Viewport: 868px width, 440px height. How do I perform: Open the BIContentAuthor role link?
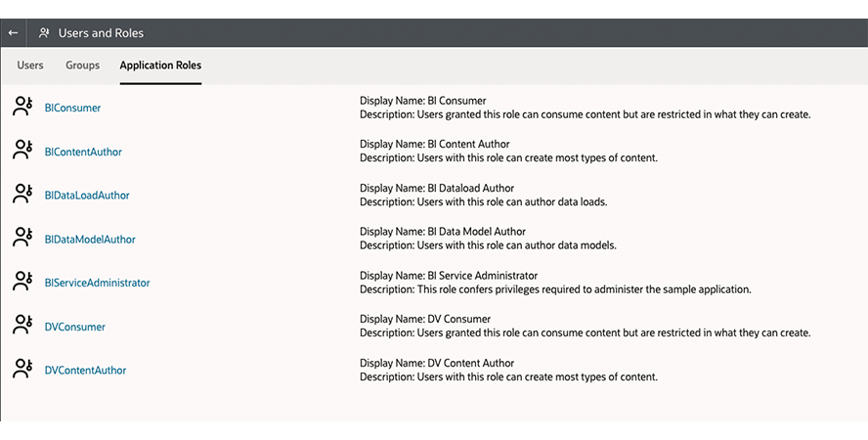tap(83, 152)
